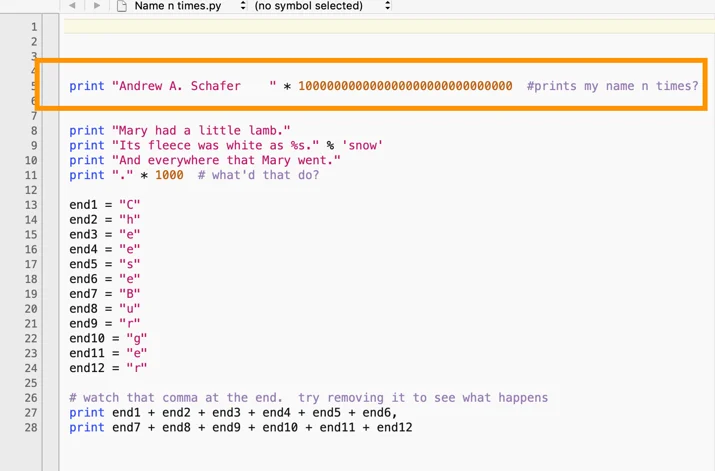715x471 pixels.
Task: Click the line end2 = "h"
Action: (x=104, y=220)
